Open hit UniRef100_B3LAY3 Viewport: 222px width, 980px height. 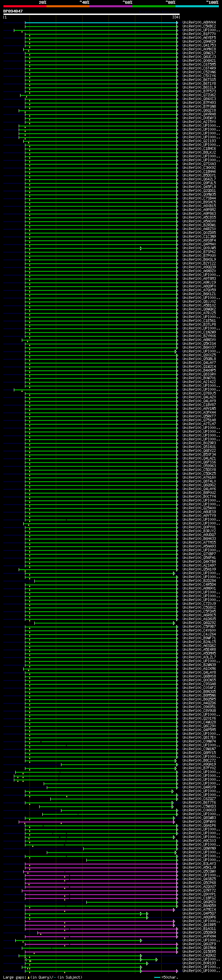(199, 864)
